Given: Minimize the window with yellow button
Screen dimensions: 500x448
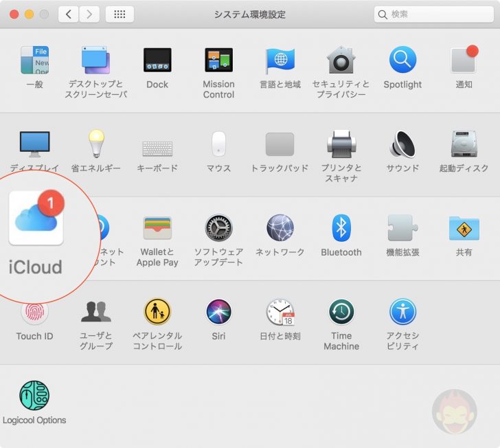Looking at the screenshot, I should [29, 14].
